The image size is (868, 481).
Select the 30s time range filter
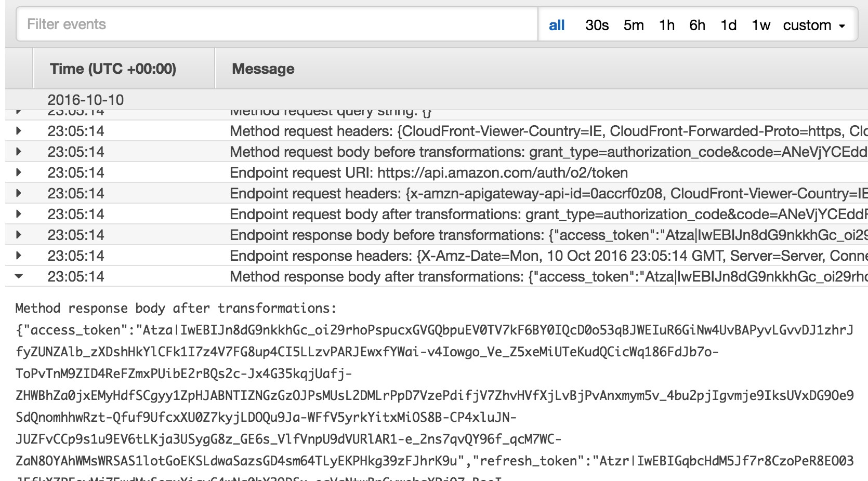pos(597,25)
